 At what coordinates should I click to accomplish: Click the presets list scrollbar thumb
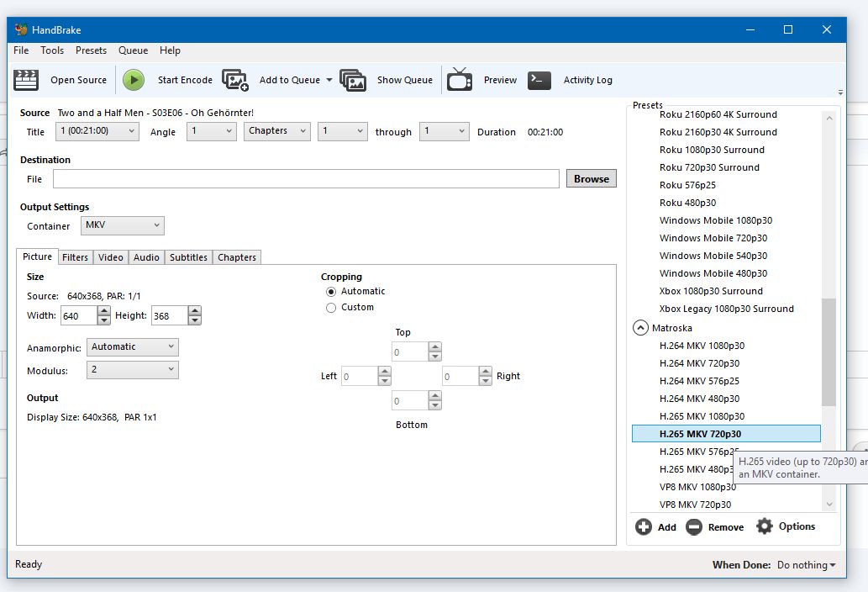pos(829,352)
